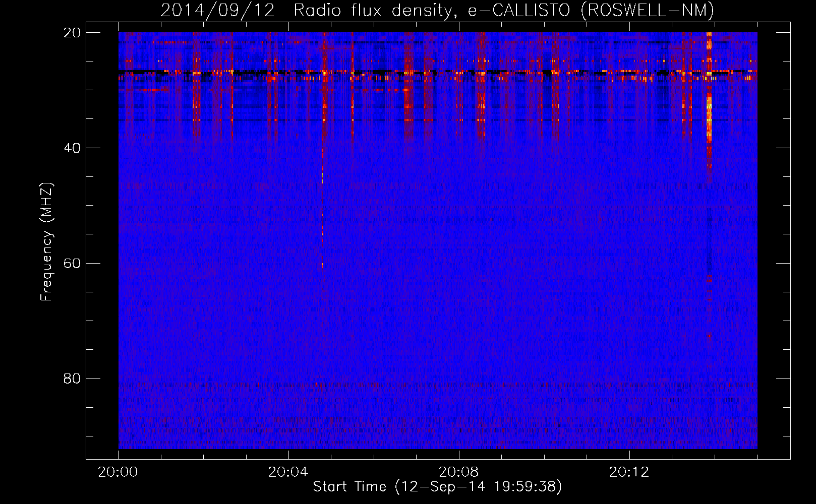Viewport: 816px width, 504px height.
Task: Select the 20 MHz frequency tick label
Action: (73, 32)
